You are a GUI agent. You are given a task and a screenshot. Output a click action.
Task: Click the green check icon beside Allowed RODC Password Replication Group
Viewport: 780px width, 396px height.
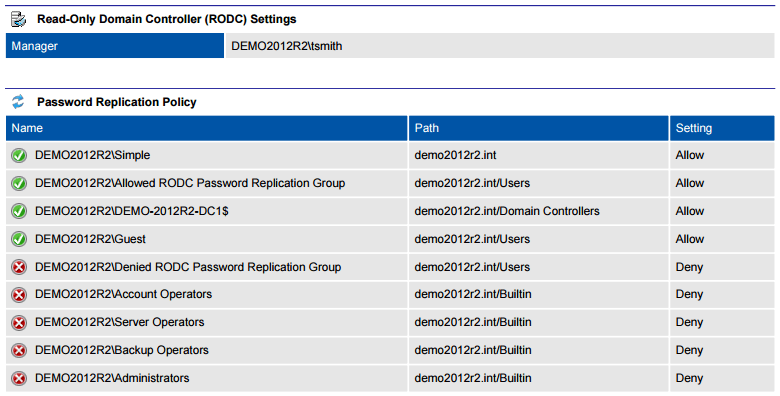pyautogui.click(x=19, y=184)
